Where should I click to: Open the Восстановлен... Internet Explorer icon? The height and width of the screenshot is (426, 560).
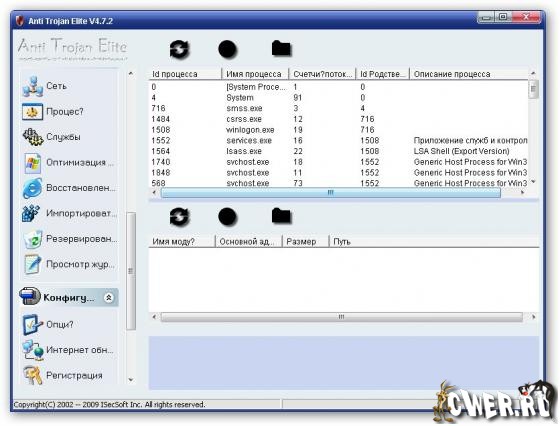[32, 188]
